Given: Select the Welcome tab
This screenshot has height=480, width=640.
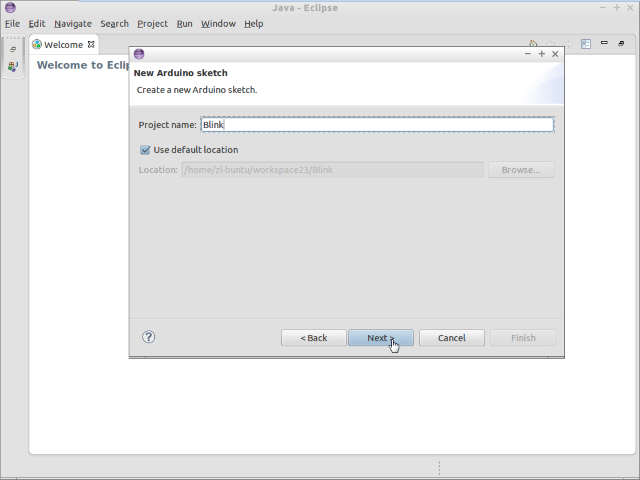Looking at the screenshot, I should [63, 44].
